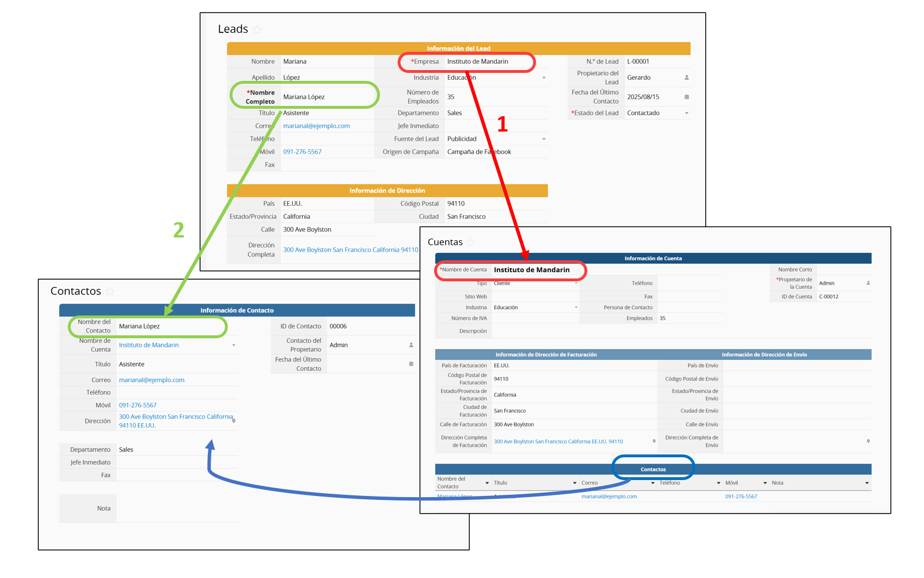The image size is (924, 578).
Task: Click the star icon beside Cuentas title
Action: (x=471, y=243)
